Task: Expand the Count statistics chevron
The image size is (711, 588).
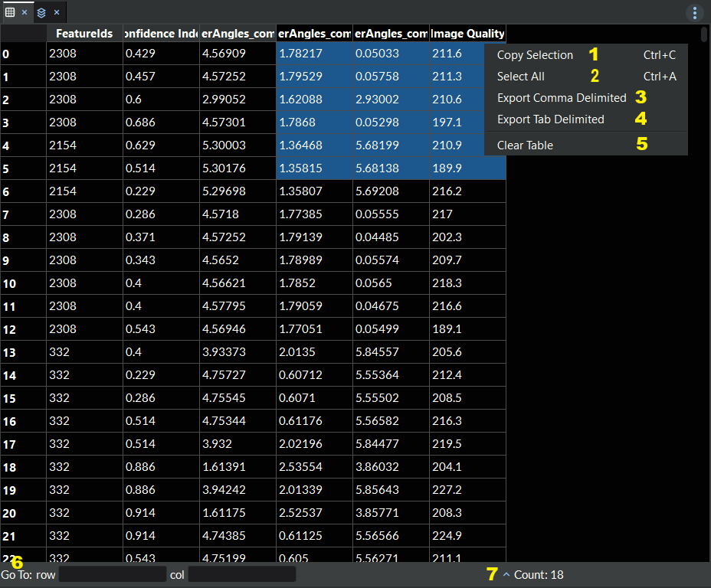Action: 506,574
